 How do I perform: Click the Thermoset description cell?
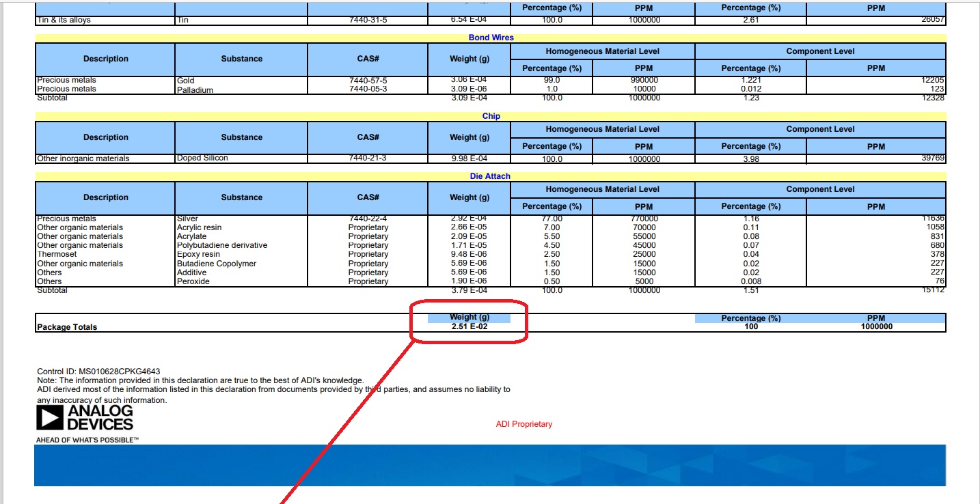tap(57, 254)
